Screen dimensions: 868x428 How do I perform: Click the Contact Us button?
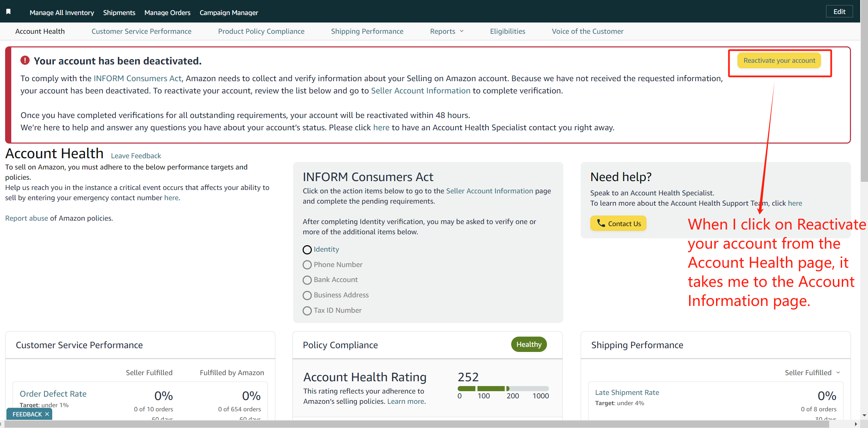(x=618, y=223)
